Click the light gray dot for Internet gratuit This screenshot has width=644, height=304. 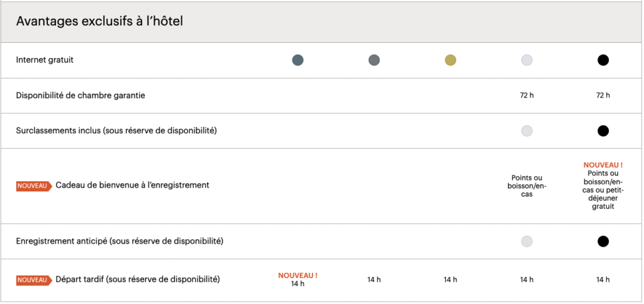click(x=527, y=60)
